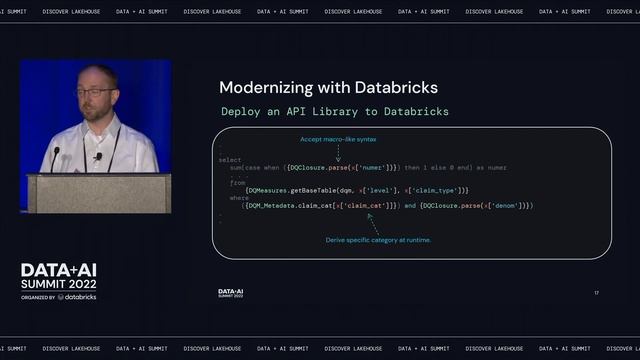Click the 'select' keyword in the code
Screen dimensions: 640x360
230,160
